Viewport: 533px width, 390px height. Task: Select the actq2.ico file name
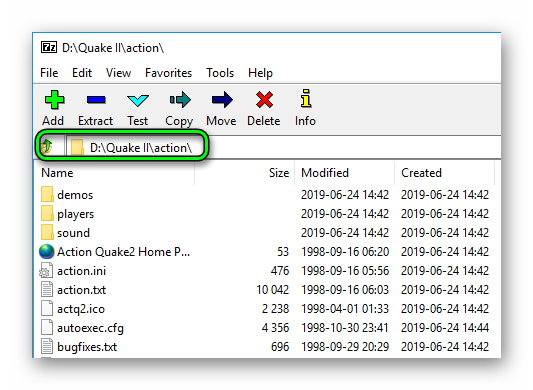coord(81,309)
